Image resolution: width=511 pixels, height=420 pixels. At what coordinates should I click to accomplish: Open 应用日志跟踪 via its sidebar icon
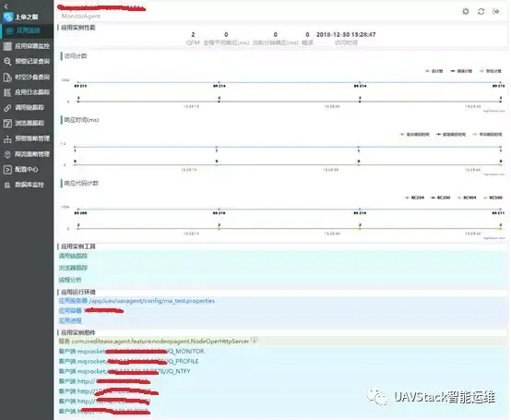tap(7, 92)
